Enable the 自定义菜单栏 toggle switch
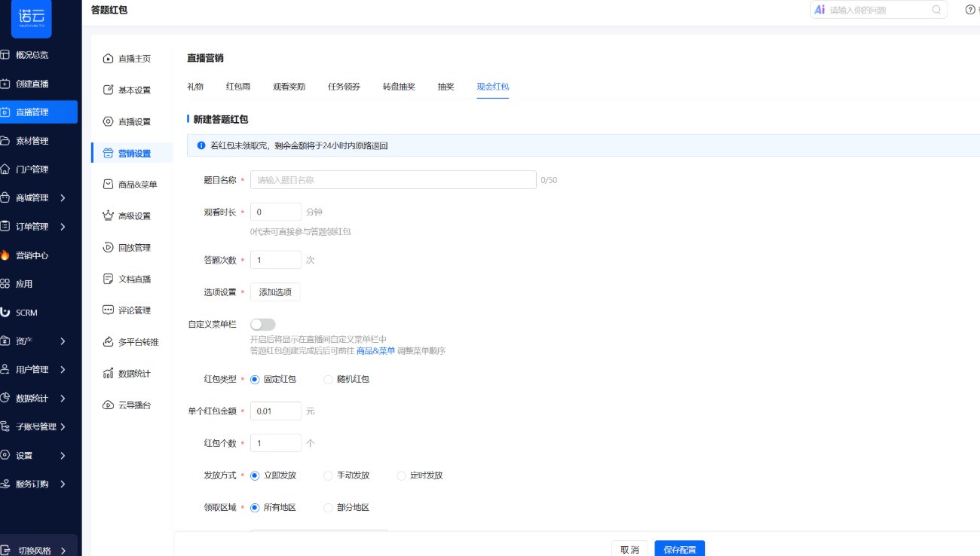The height and width of the screenshot is (556, 980). click(x=262, y=325)
